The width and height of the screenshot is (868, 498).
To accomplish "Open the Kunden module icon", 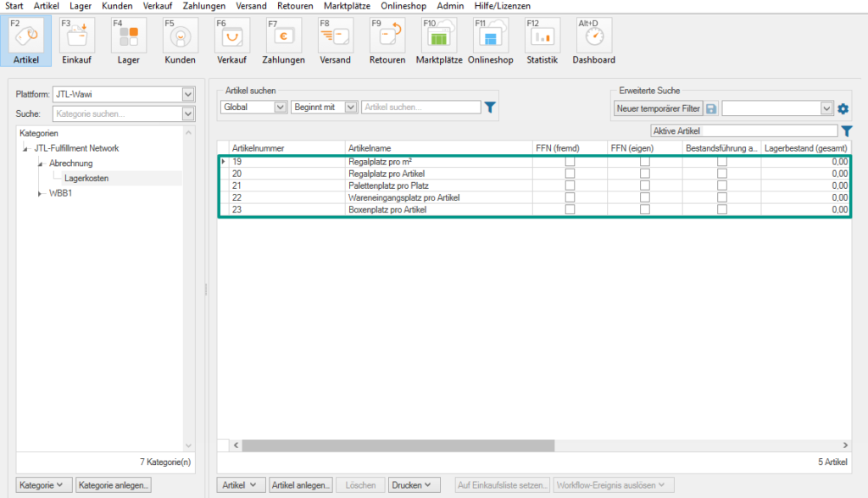I will 180,35.
